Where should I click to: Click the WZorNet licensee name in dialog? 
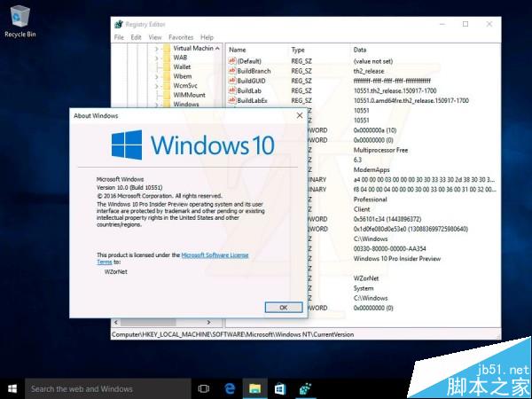click(115, 272)
